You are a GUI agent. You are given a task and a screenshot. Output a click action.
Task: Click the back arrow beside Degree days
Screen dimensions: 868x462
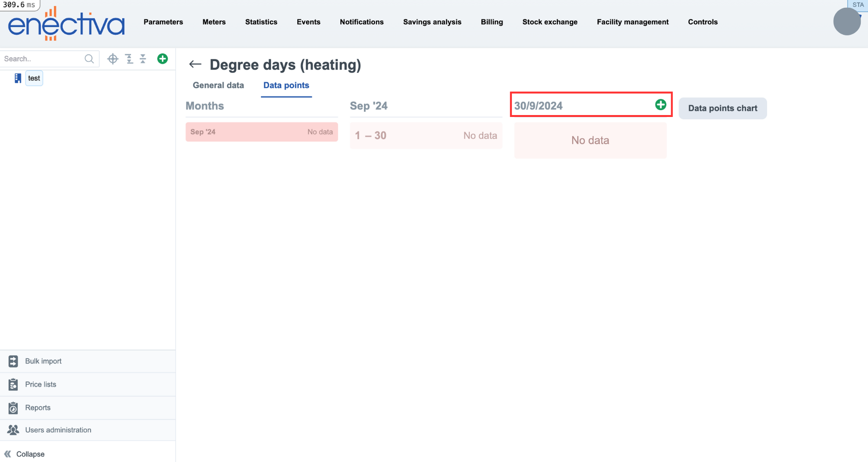(x=195, y=64)
